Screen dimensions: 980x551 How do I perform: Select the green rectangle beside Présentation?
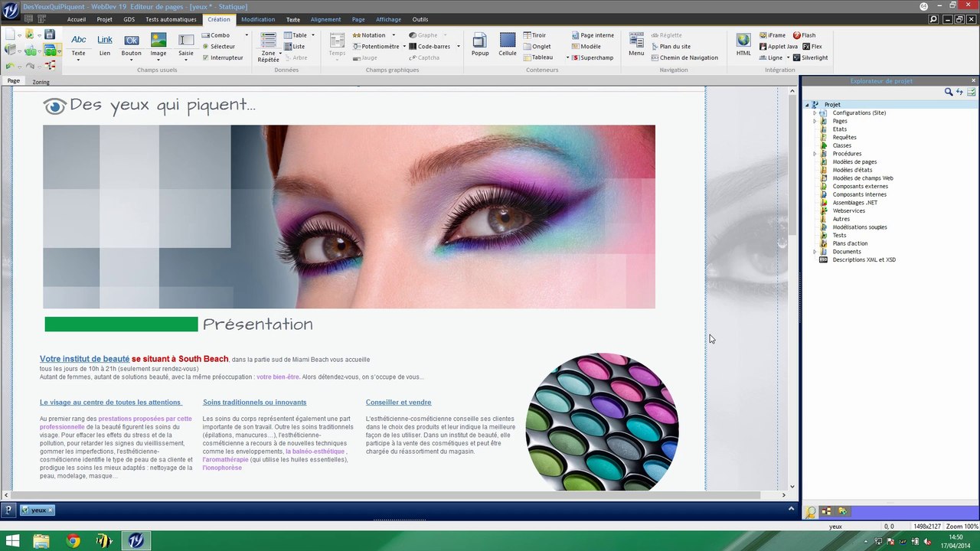click(121, 324)
